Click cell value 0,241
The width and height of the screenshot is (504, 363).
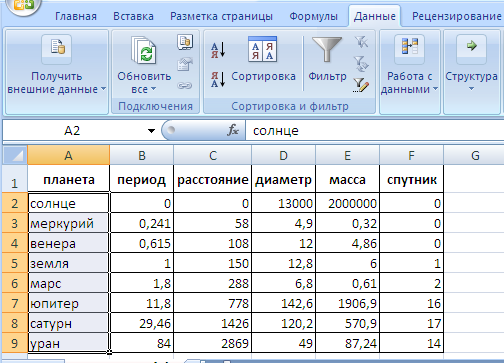[142, 223]
